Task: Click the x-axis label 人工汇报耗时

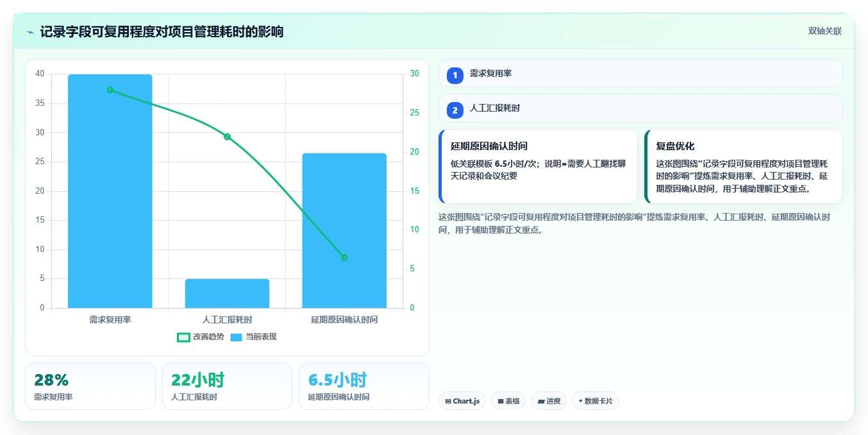Action: [x=227, y=320]
